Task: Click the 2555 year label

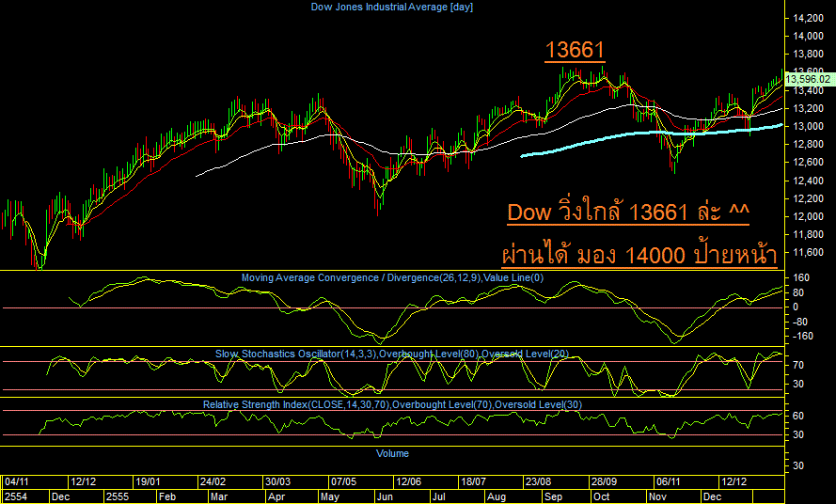Action: (118, 496)
